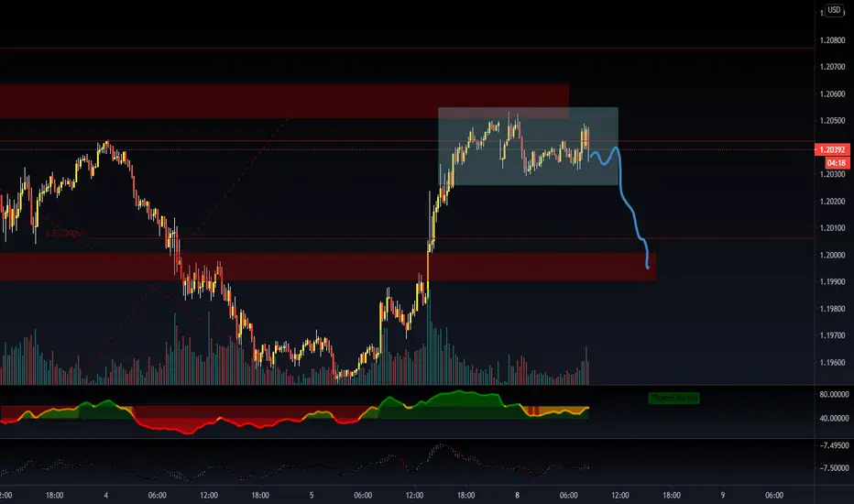Select the 1.19800 price scale label
The image size is (854, 504).
(832, 309)
